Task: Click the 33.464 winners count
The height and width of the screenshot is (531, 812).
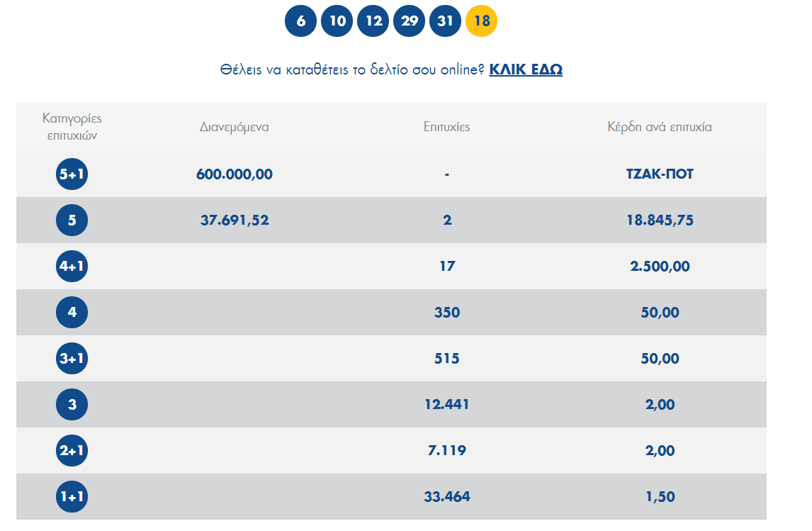Action: coord(447,497)
